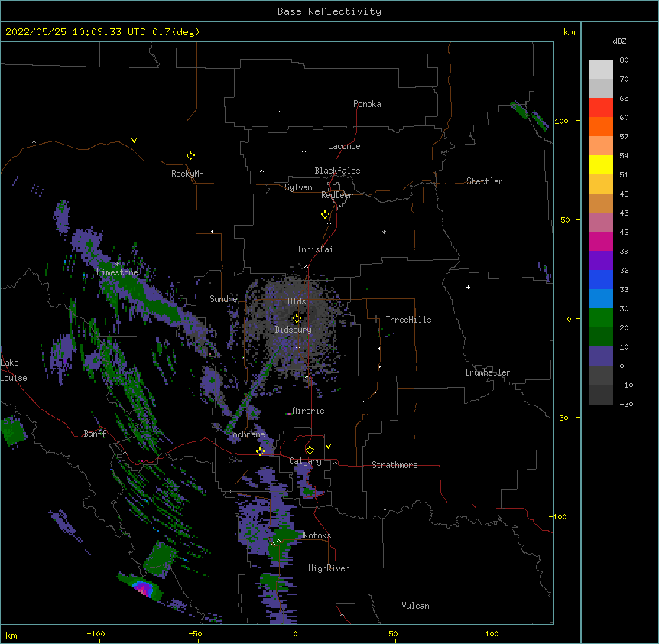
Task: Click the yellow diamond marker beside RockyMH
Action: (190, 156)
